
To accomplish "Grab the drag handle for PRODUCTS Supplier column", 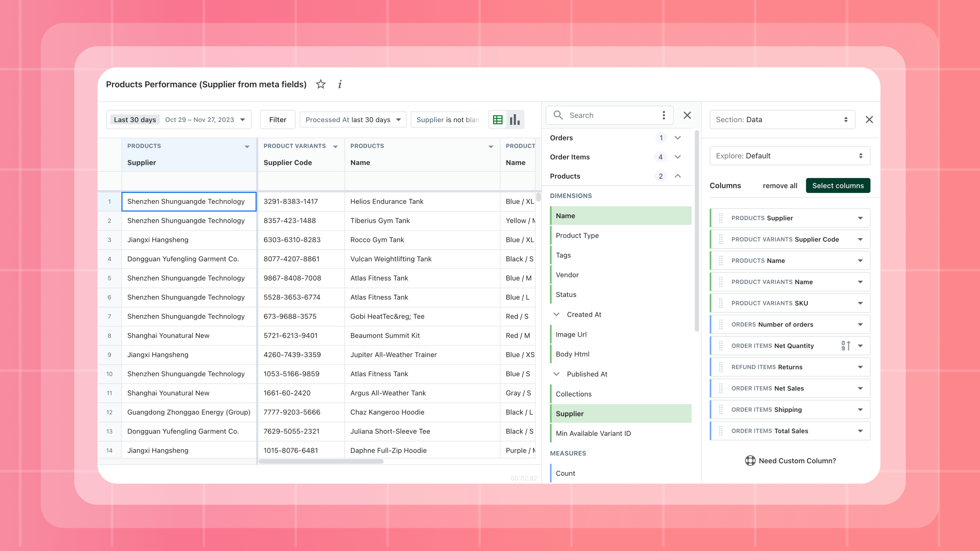I will tap(721, 218).
